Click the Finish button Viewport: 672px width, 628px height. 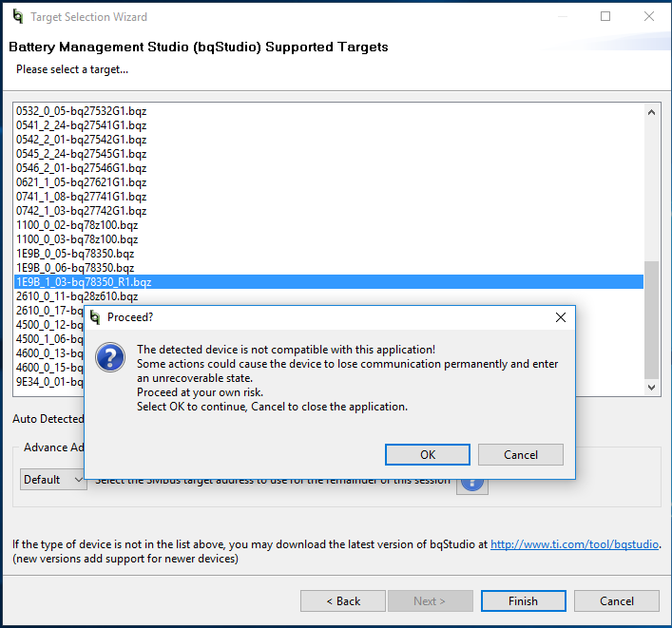[x=524, y=601]
